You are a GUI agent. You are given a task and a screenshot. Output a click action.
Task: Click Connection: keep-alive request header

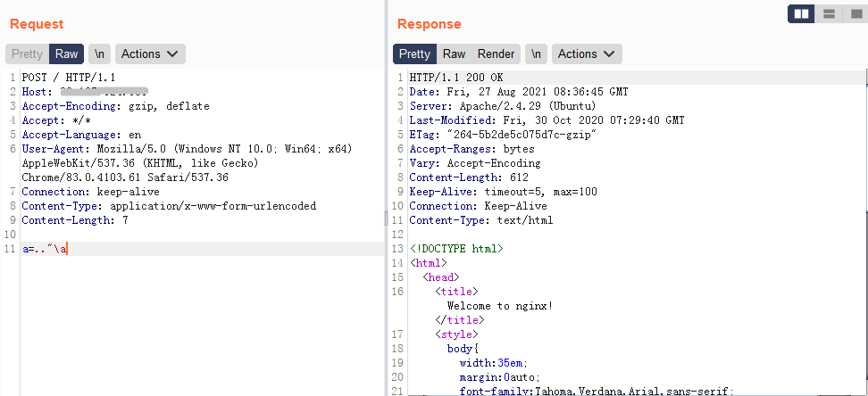coord(91,192)
